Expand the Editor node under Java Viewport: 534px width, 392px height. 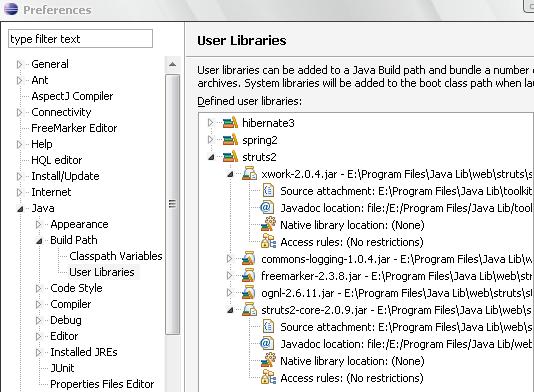click(x=38, y=336)
